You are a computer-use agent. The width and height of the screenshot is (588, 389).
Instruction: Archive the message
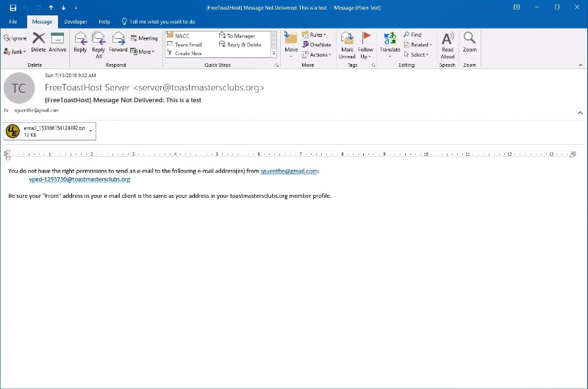[57, 43]
